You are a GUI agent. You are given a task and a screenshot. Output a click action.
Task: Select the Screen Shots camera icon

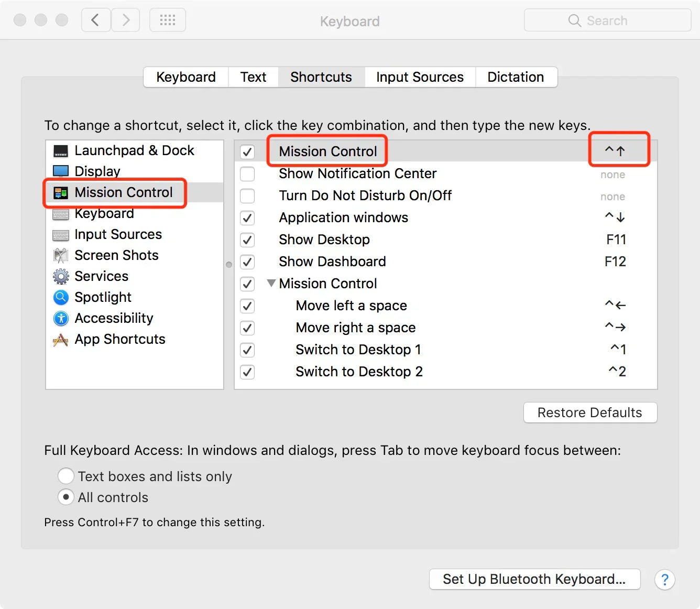tap(61, 255)
